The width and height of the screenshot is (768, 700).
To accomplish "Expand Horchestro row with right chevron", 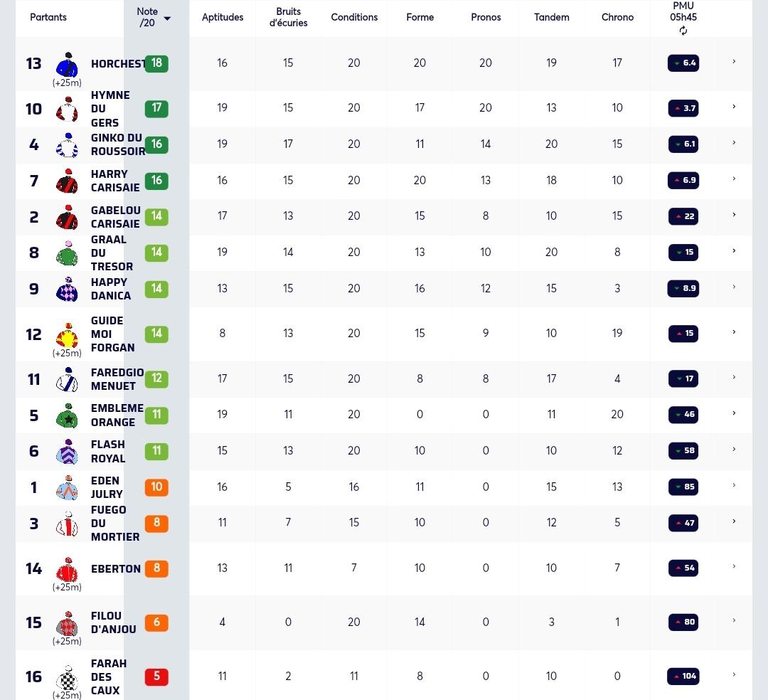I will point(734,62).
